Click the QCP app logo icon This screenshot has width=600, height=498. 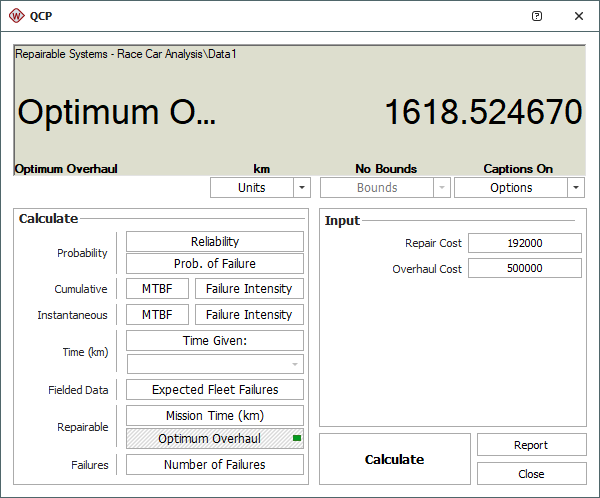tap(16, 16)
